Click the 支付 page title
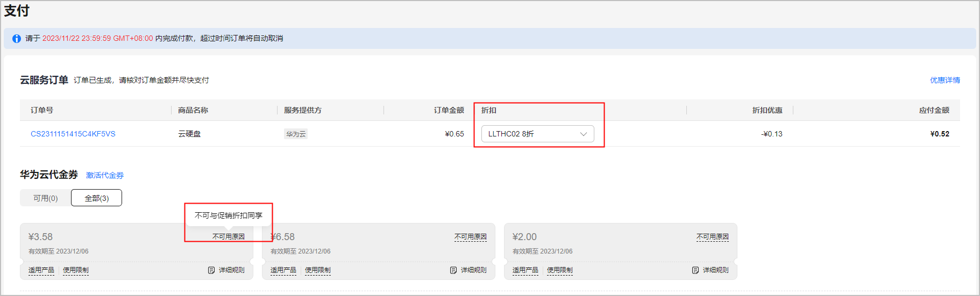Screen dimensions: 980x296 coord(17,11)
